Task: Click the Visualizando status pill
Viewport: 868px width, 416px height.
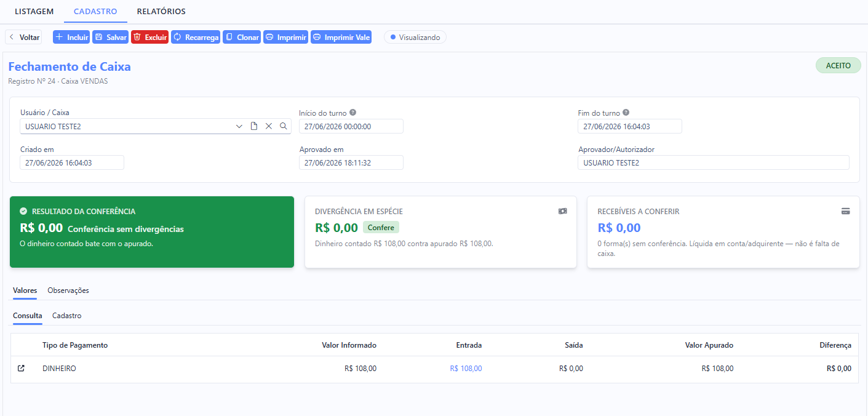Action: [415, 38]
